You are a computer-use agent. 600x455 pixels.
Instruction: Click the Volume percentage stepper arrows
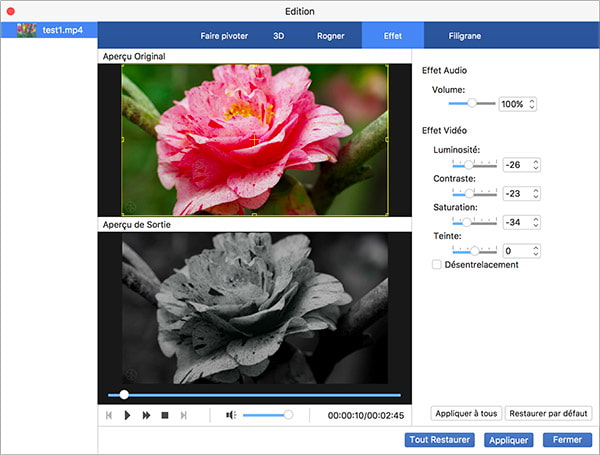click(x=532, y=104)
